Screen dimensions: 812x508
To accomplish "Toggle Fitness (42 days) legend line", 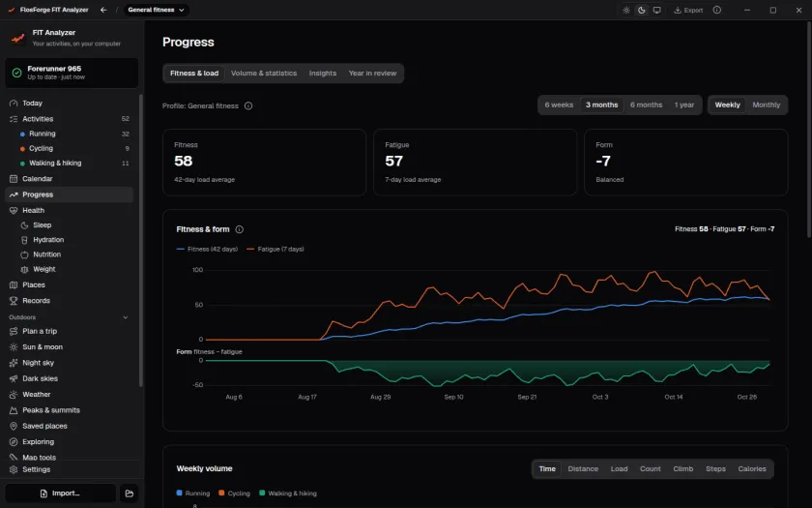I will tap(207, 250).
